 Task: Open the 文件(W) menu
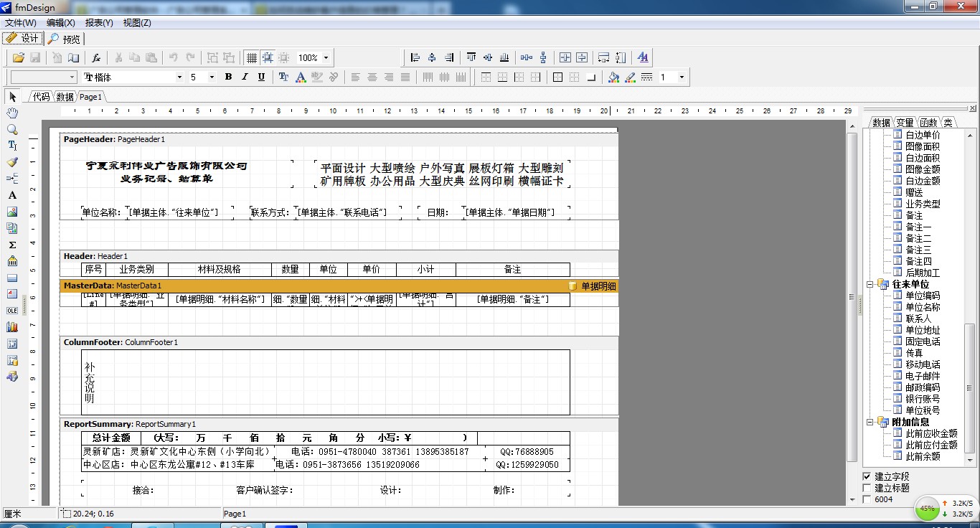click(x=23, y=22)
